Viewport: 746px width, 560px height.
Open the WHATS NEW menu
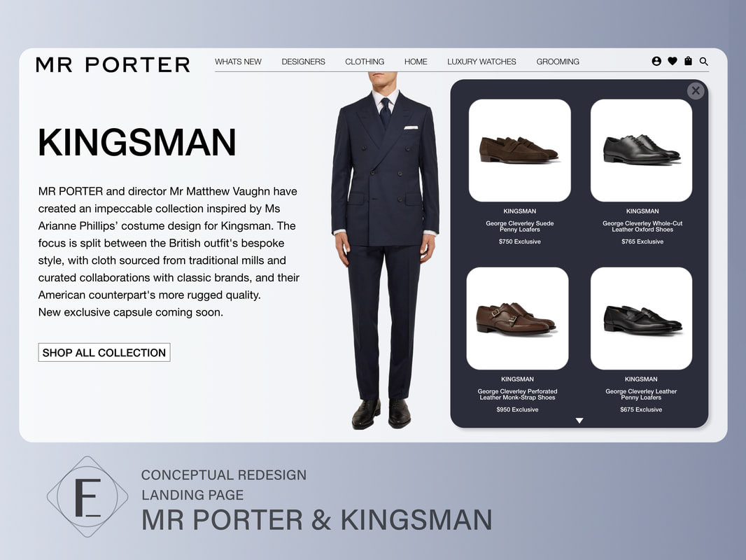point(238,62)
